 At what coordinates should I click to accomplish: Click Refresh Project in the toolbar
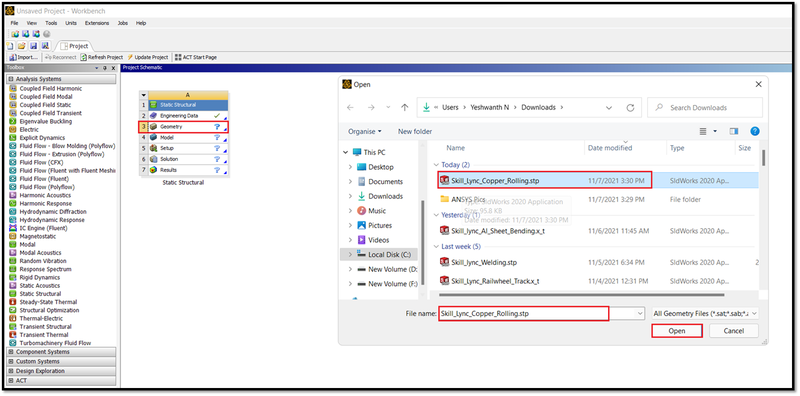[x=102, y=57]
